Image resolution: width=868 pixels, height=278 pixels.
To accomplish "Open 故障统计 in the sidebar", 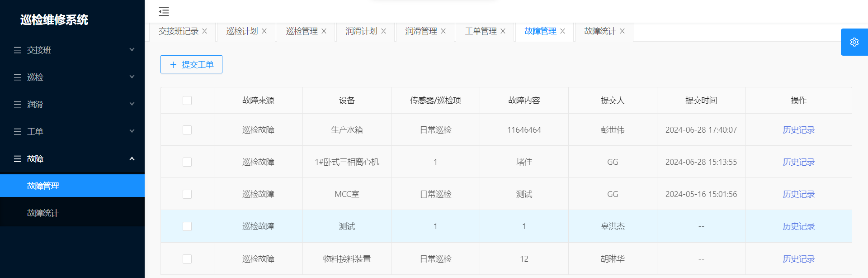I will click(72, 213).
